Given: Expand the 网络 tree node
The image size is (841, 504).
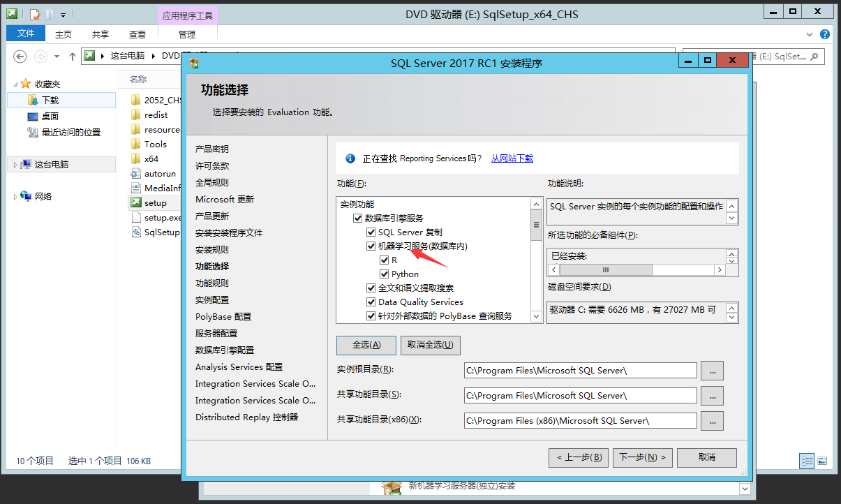Looking at the screenshot, I should pyautogui.click(x=15, y=197).
